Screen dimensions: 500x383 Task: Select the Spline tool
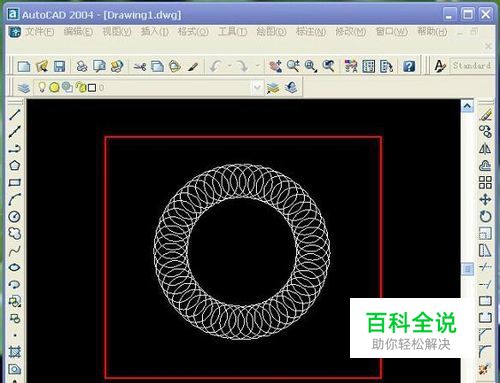click(x=14, y=251)
